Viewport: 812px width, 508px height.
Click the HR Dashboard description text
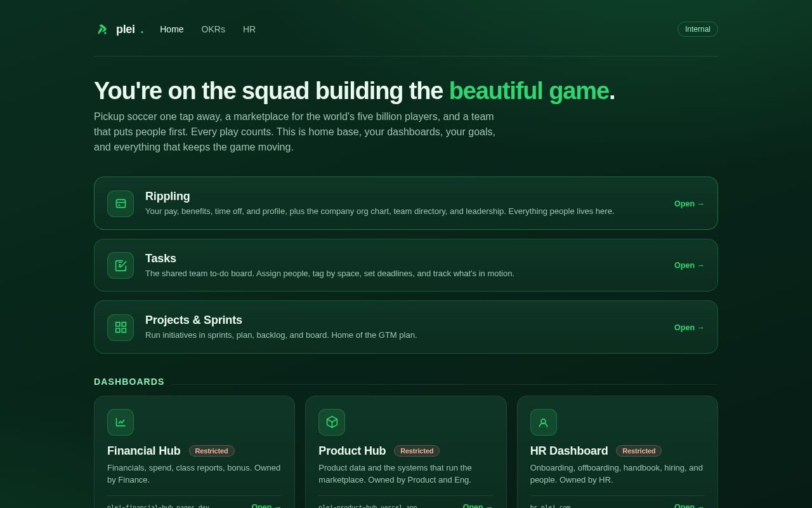617,474
